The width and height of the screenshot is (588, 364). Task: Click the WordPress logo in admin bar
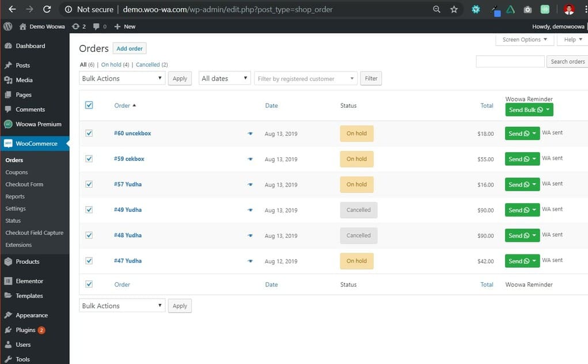(7, 26)
